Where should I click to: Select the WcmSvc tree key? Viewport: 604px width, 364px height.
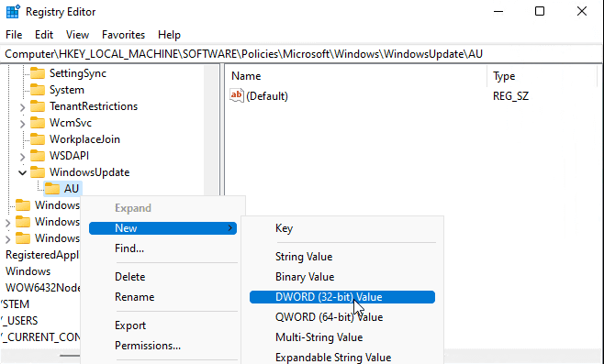tap(71, 123)
